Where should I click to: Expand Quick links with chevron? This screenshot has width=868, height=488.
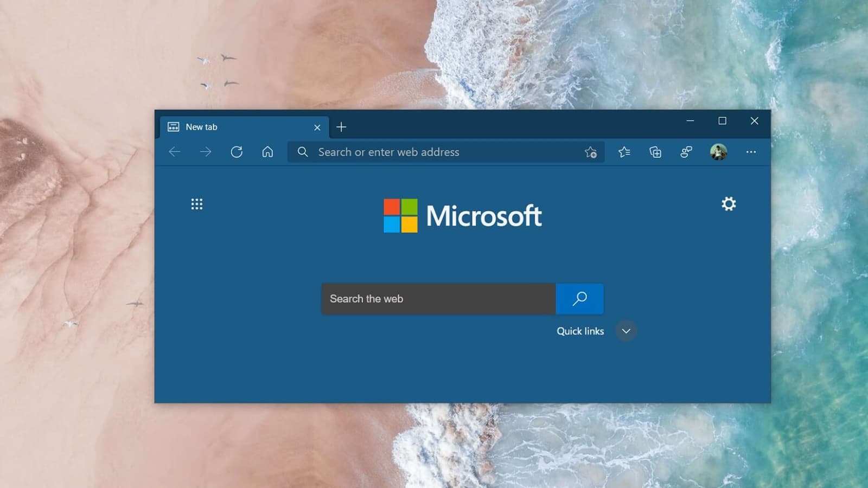pos(626,331)
